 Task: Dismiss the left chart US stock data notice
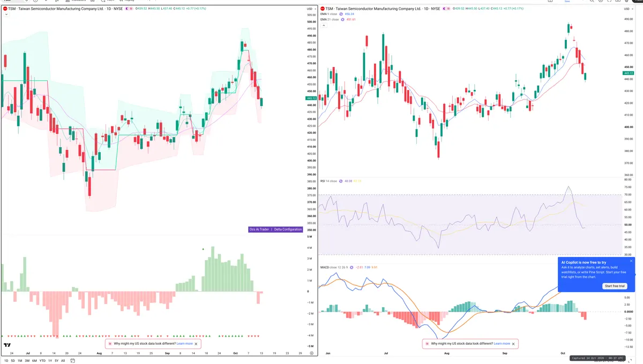(196, 344)
